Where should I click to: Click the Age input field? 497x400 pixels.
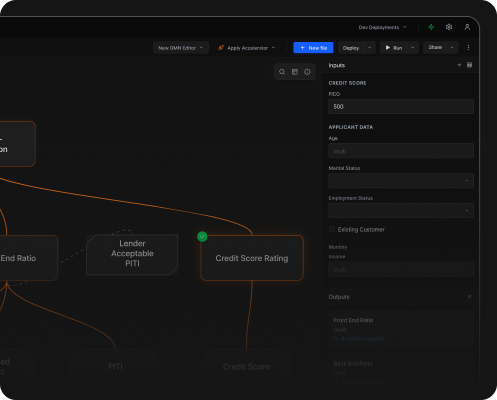(401, 151)
